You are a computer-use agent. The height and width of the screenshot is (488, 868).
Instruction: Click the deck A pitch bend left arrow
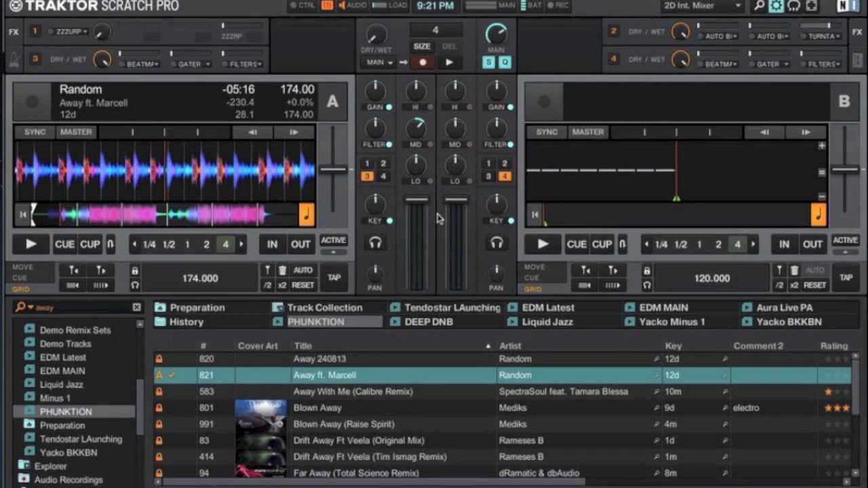pos(252,132)
